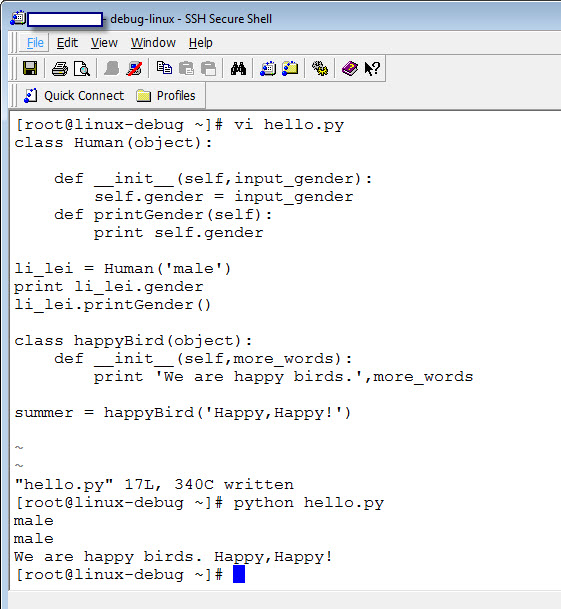Click the Print icon
The image size is (561, 609).
click(59, 69)
